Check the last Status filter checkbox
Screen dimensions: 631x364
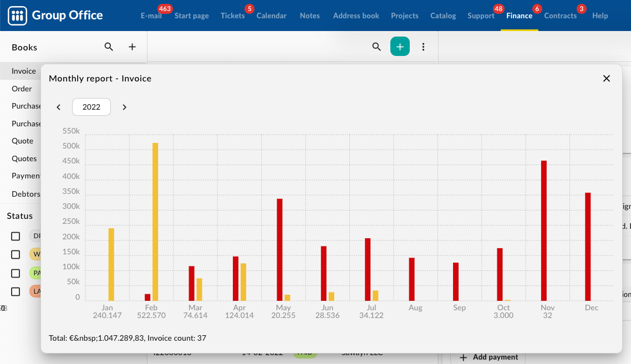16,291
